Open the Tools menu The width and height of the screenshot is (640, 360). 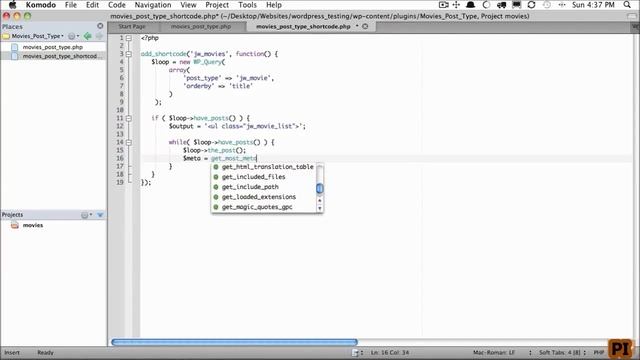click(x=247, y=5)
